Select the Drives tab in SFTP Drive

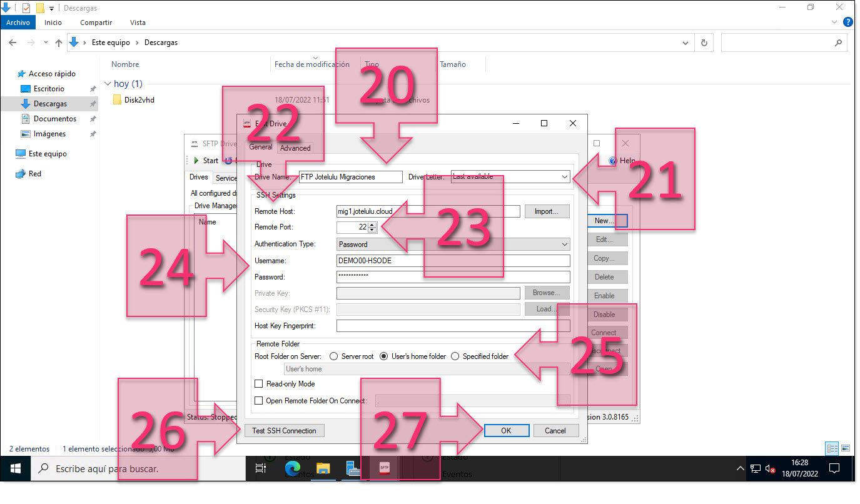pyautogui.click(x=199, y=177)
